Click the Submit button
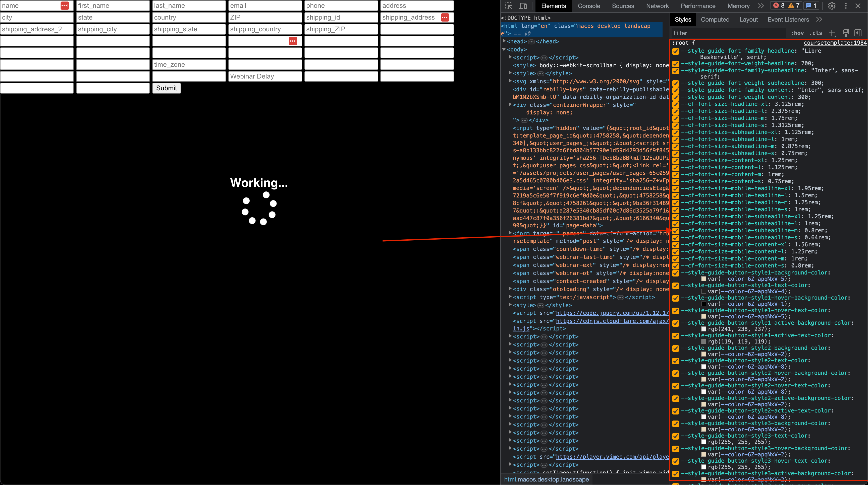Image resolution: width=868 pixels, height=485 pixels. (167, 88)
